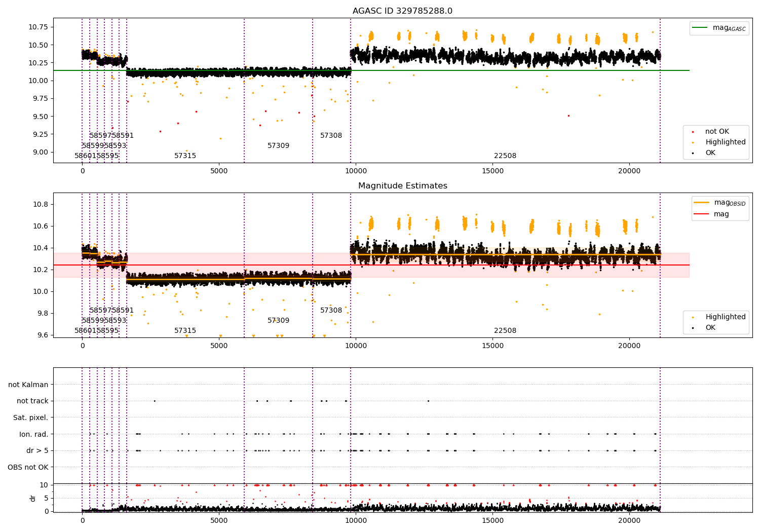
Task: Click the 20000 x-axis tick under the dr plot
Action: (x=629, y=520)
